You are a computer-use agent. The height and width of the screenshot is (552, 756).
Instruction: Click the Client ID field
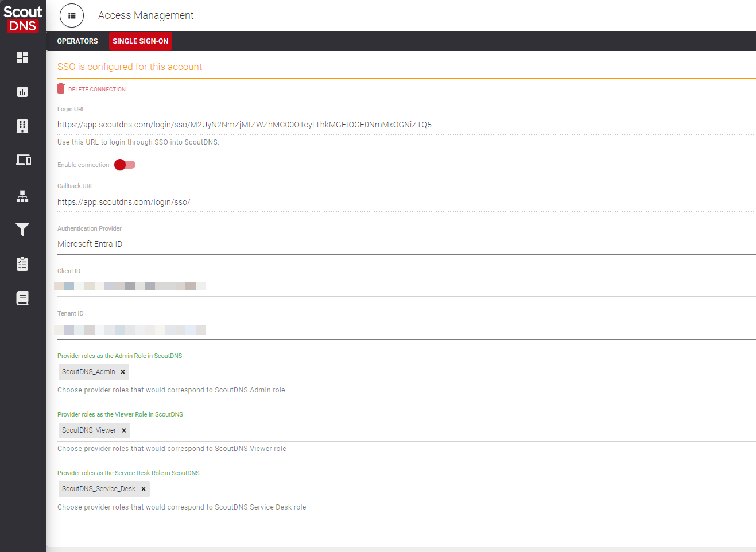406,286
